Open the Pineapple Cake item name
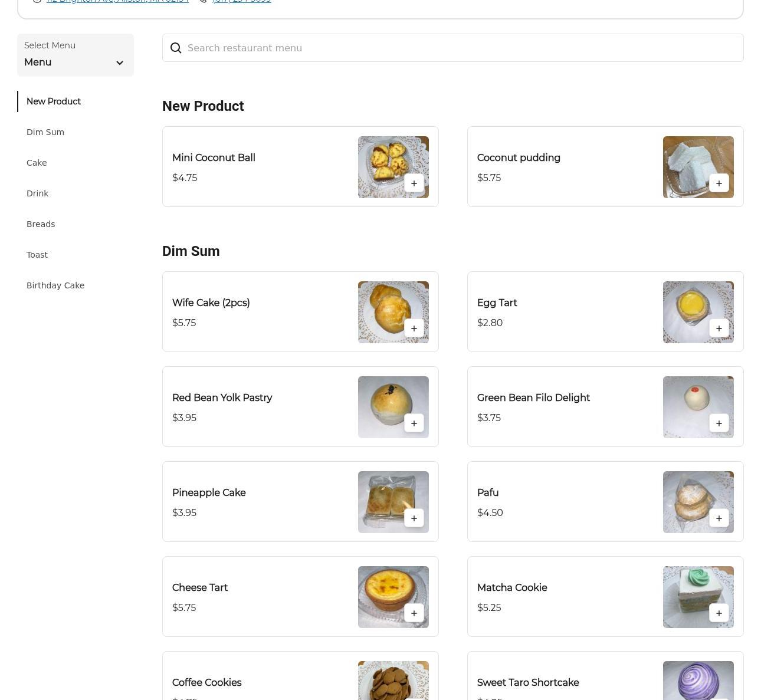761x700 pixels. coord(209,493)
